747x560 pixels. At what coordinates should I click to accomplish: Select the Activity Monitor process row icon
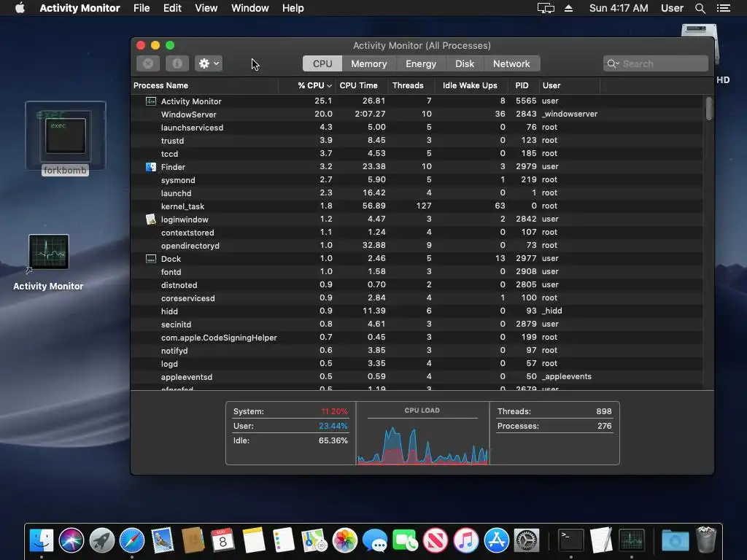(x=150, y=101)
